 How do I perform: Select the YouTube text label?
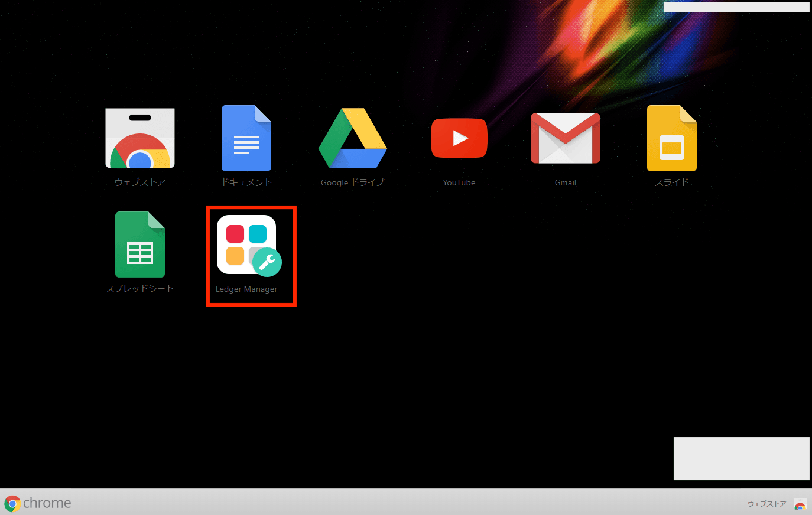point(459,182)
